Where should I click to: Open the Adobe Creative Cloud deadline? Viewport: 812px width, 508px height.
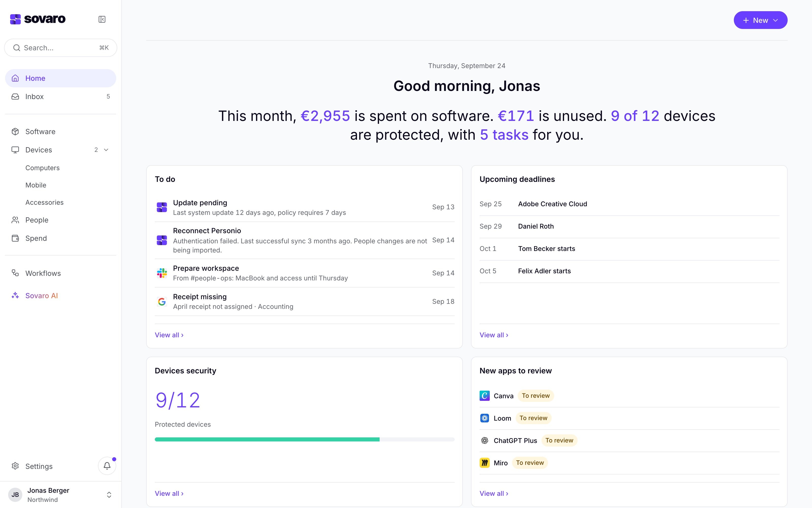629,204
